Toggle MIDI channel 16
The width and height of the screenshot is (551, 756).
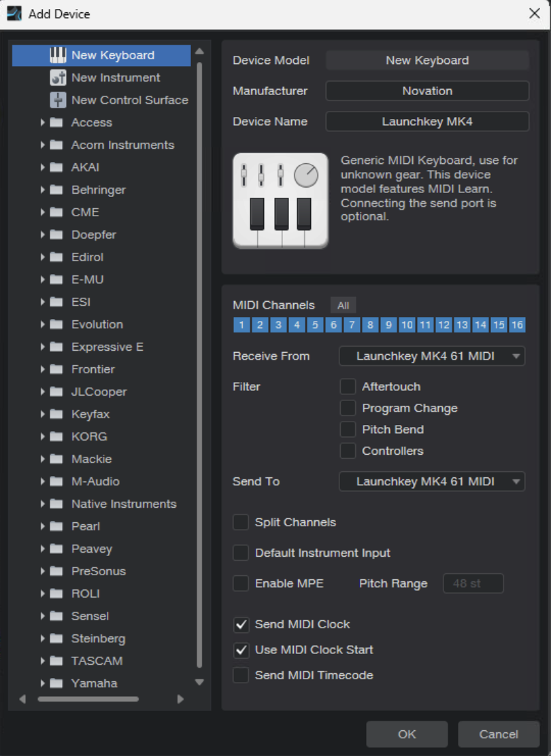pos(517,324)
